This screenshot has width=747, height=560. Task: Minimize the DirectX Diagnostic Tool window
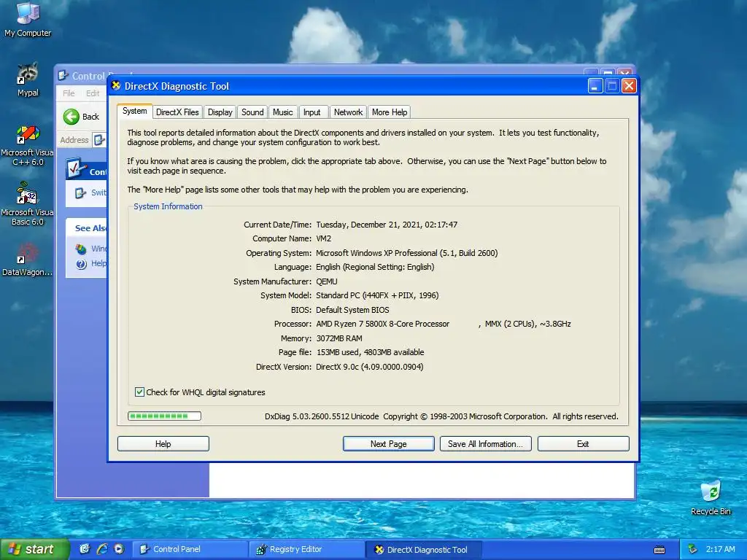click(595, 86)
